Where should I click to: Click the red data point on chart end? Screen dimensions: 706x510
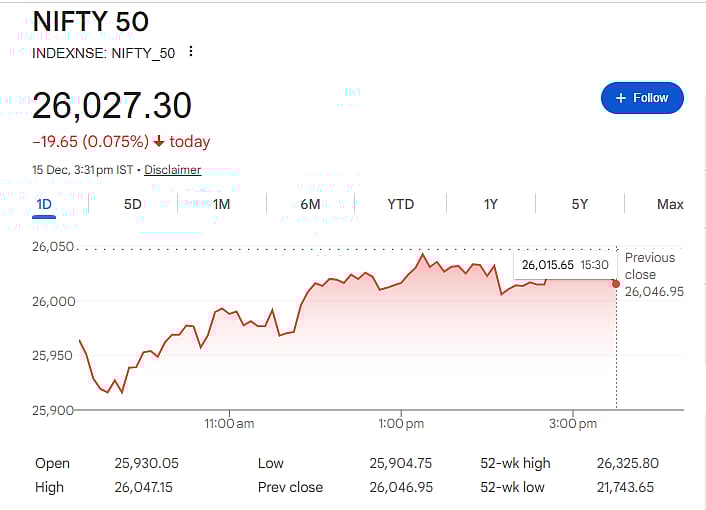(x=616, y=284)
